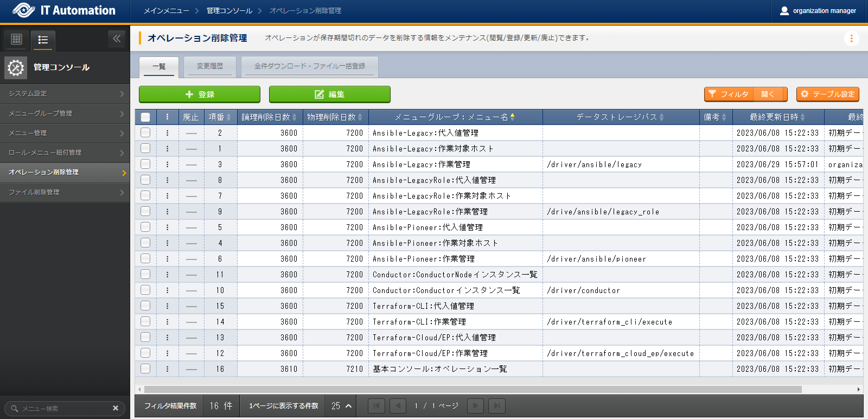Open 全件ダウンロード・ファイル一括登録 tab

point(309,66)
